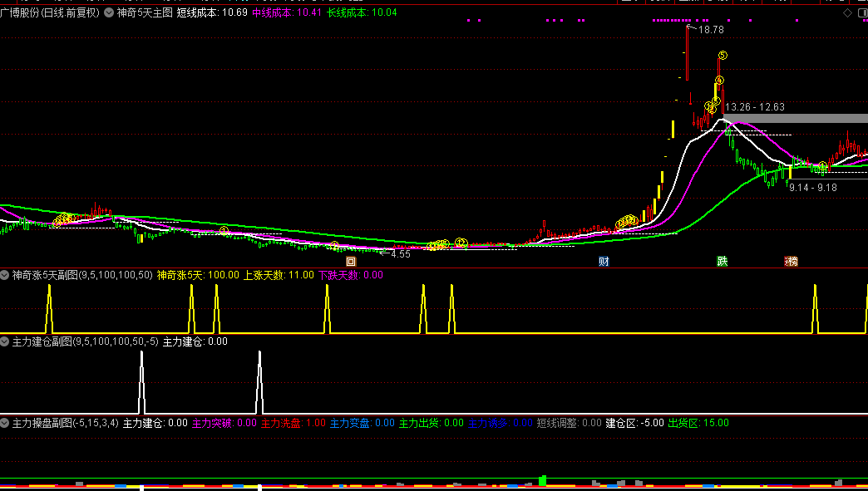868x491 pixels.
Task: Open the 主力建仓副图 indicator dropdown arrow
Action: [5, 341]
